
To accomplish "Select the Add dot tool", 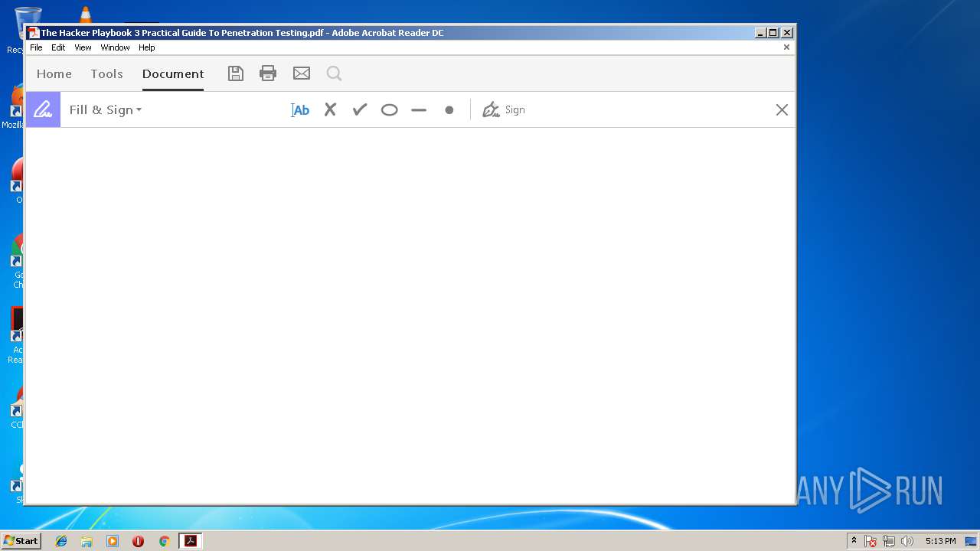I will [449, 110].
